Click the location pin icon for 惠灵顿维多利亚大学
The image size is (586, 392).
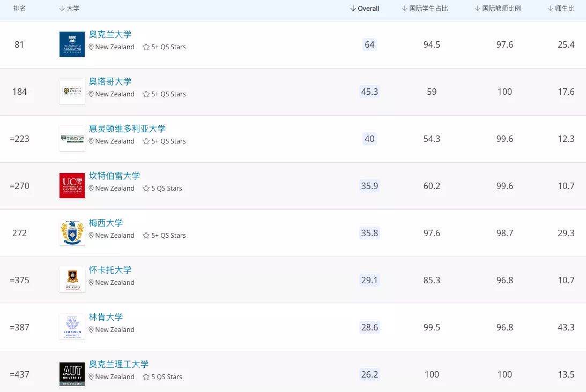pyautogui.click(x=91, y=141)
